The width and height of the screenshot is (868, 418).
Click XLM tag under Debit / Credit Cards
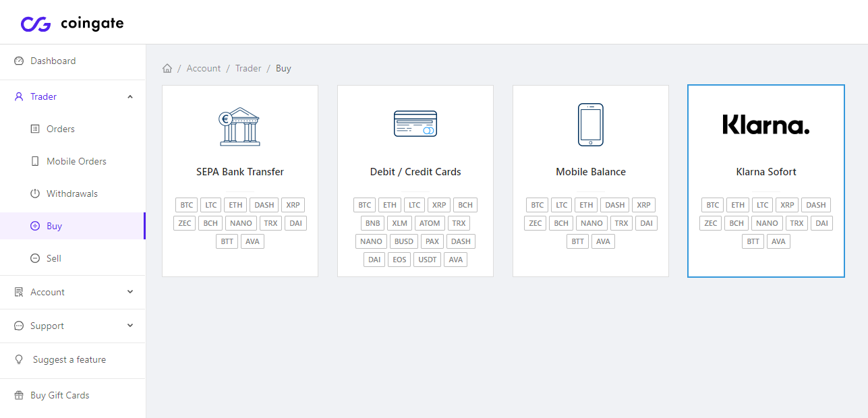pyautogui.click(x=399, y=223)
